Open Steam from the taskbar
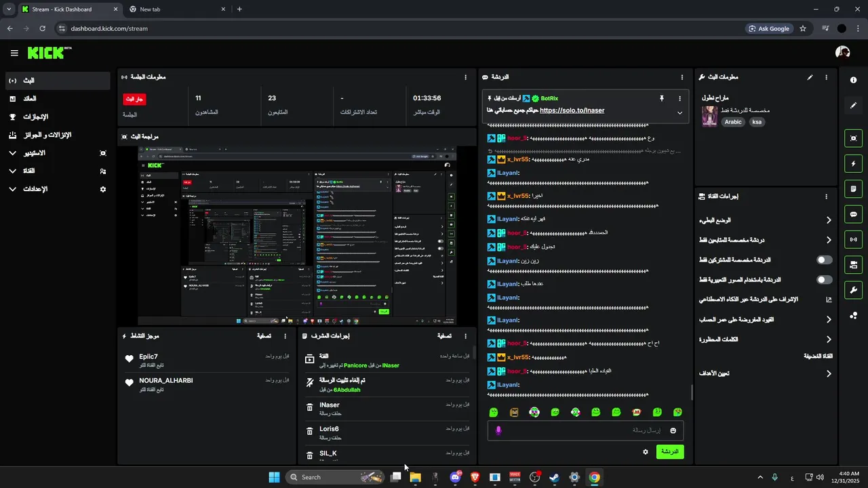This screenshot has height=488, width=868. coord(554,477)
